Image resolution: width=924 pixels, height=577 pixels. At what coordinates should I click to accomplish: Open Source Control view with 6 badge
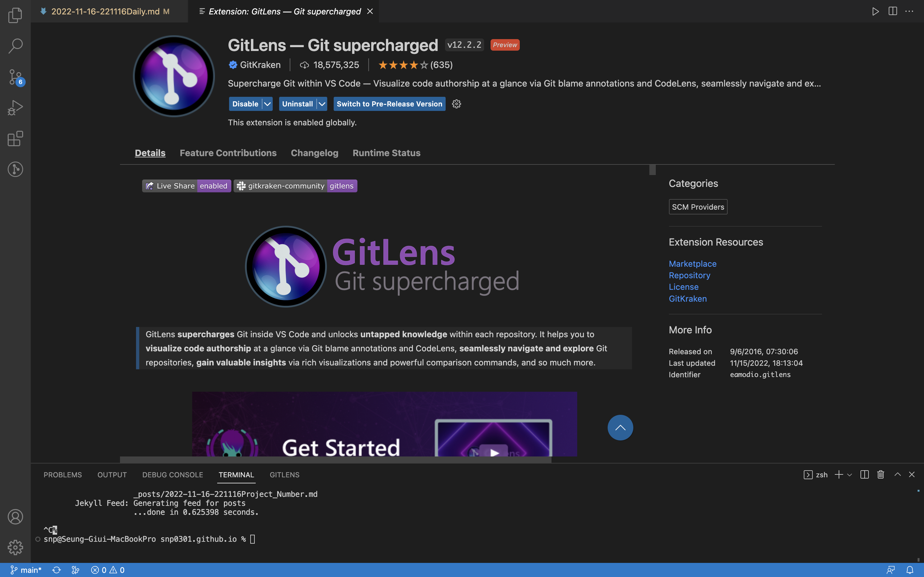(15, 77)
